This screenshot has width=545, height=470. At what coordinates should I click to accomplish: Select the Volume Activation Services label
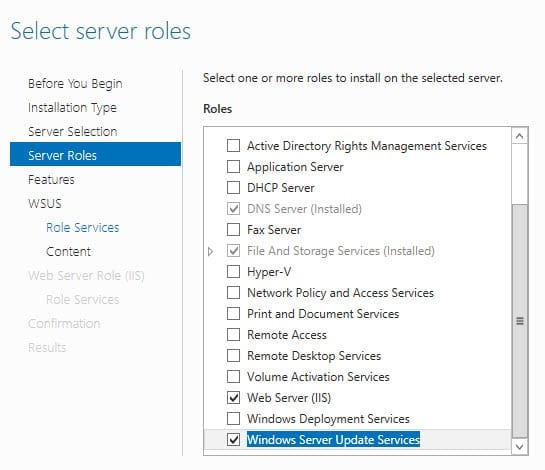(318, 376)
